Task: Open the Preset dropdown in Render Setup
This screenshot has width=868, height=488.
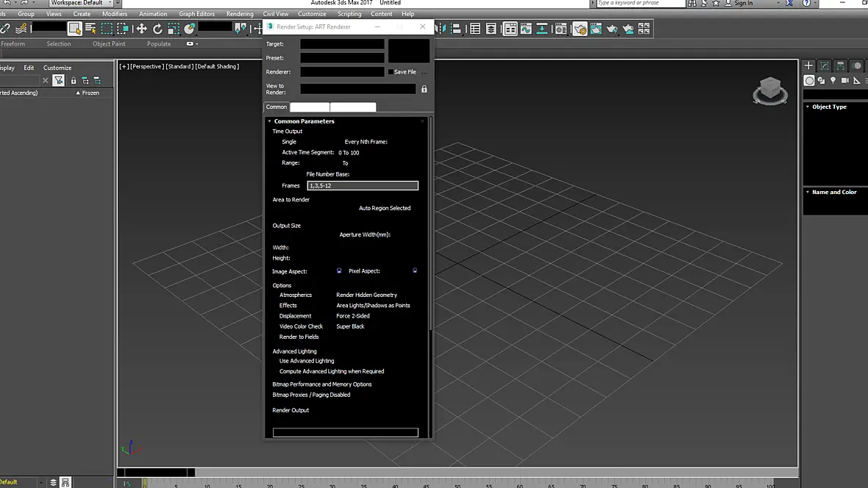Action: 342,57
